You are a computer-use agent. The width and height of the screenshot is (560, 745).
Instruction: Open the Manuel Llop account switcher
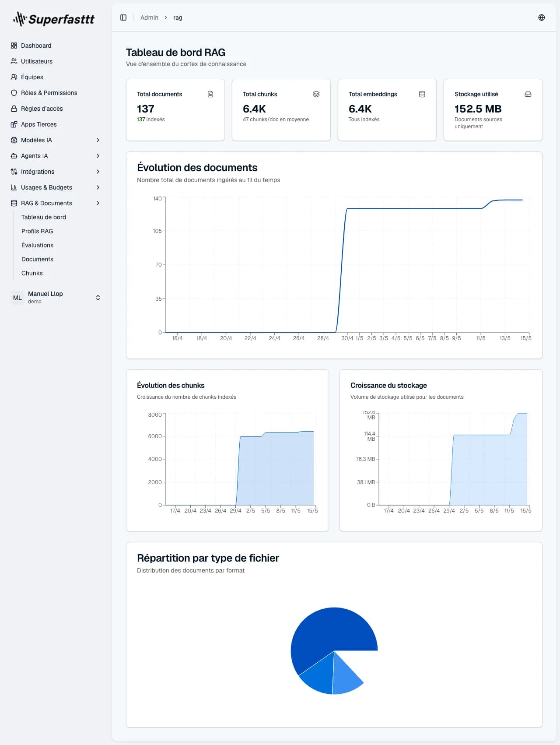[x=56, y=298]
